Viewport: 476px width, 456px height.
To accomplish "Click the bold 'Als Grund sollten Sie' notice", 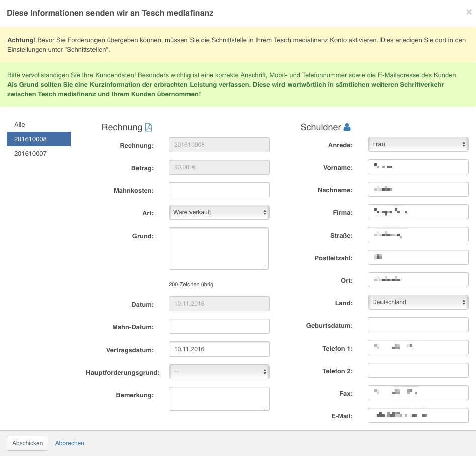I will [x=226, y=89].
